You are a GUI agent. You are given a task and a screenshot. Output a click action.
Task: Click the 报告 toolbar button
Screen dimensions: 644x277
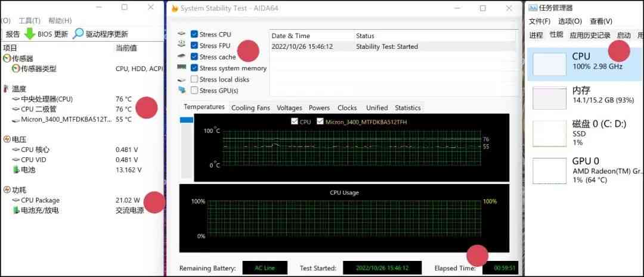click(x=13, y=34)
